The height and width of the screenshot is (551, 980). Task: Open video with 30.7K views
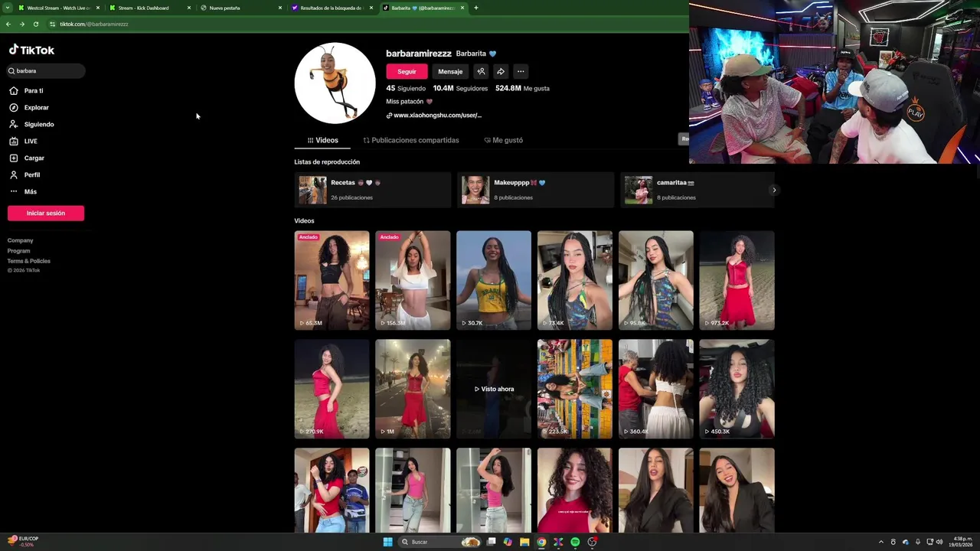coord(494,280)
